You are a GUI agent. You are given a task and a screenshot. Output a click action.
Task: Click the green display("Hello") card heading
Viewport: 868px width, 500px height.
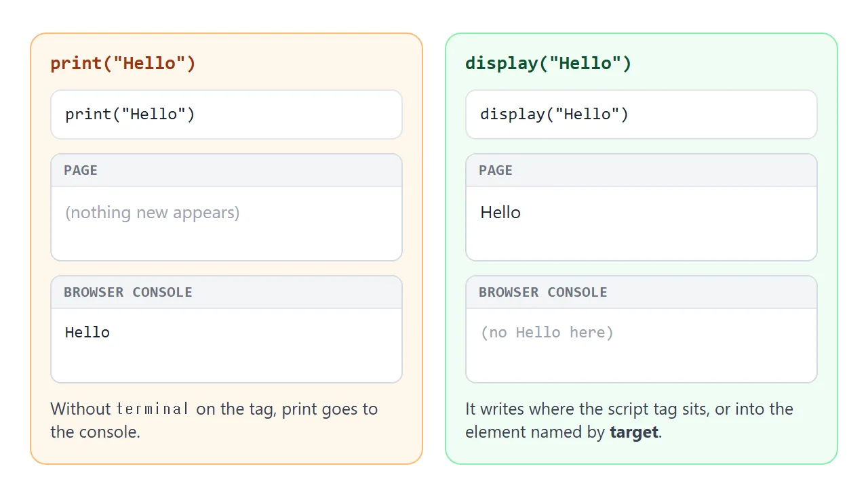[548, 64]
